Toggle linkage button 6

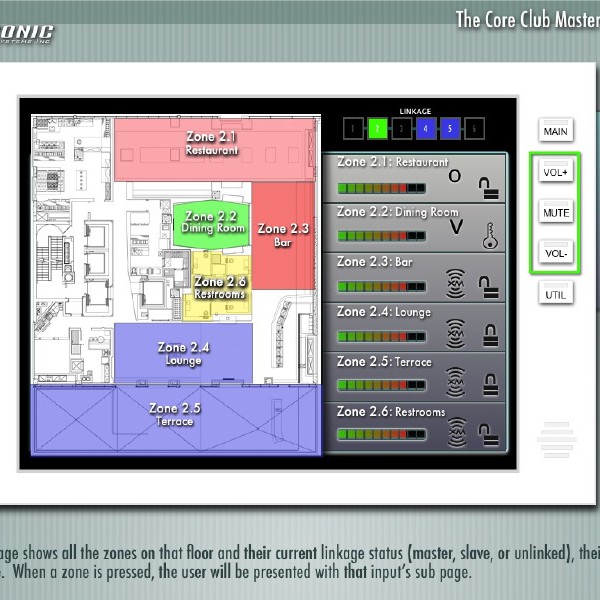click(474, 128)
